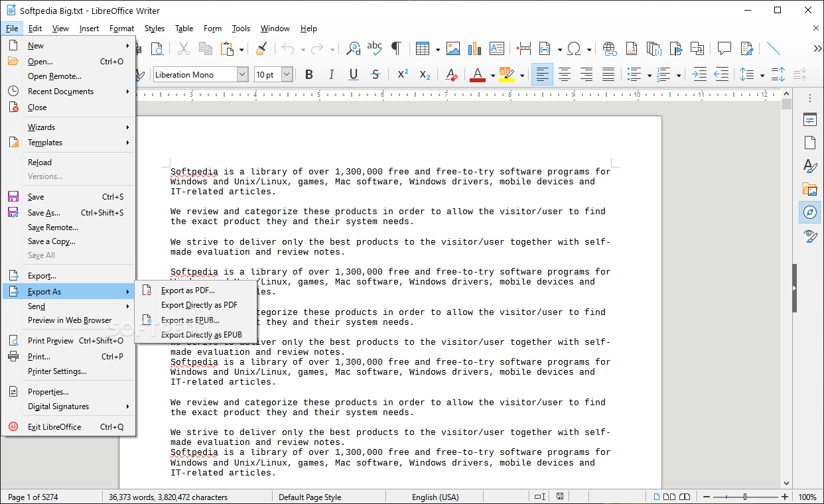Click the Insert Hyperlink globe icon
This screenshot has width=824, height=504.
tap(610, 48)
